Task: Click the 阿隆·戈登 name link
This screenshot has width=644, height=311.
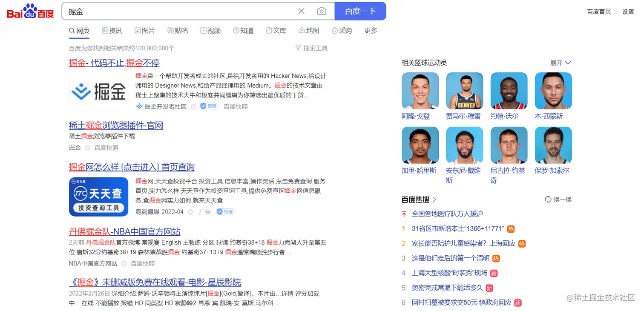Action: (x=416, y=116)
